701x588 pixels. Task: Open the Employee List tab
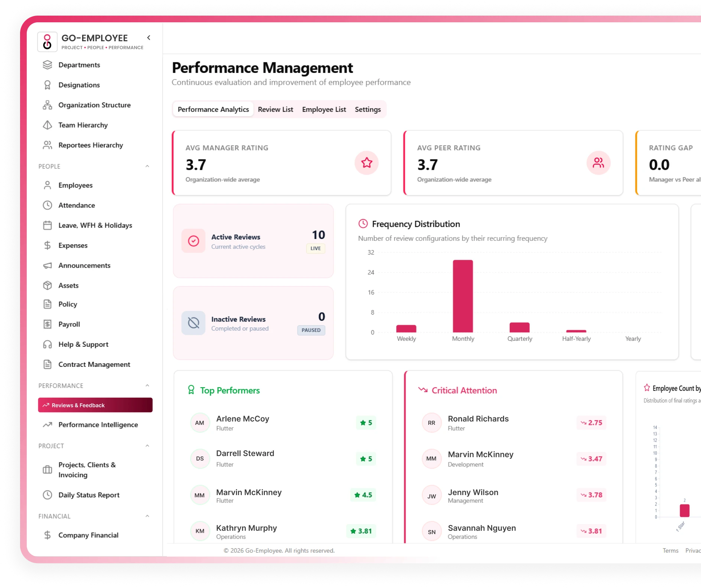[x=324, y=109]
